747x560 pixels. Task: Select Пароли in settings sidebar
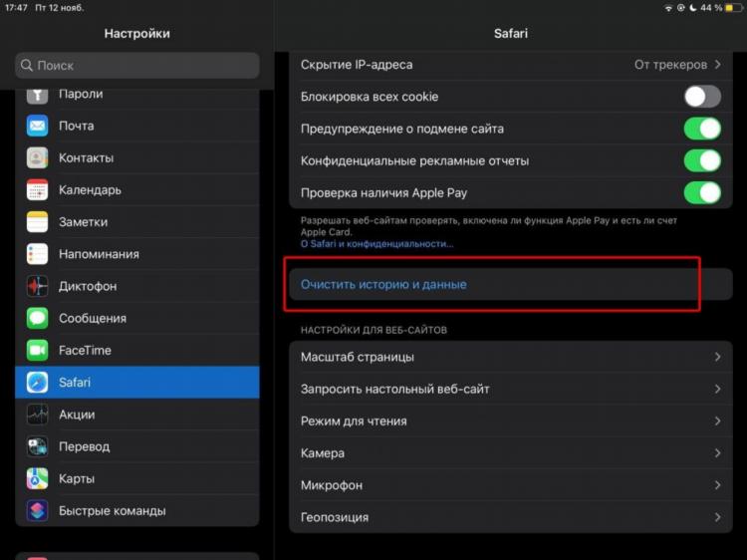pos(137,97)
